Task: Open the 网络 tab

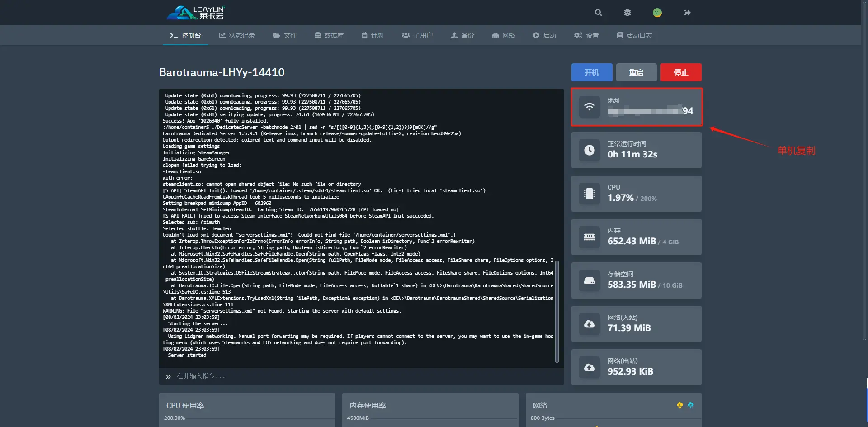Action: [504, 35]
